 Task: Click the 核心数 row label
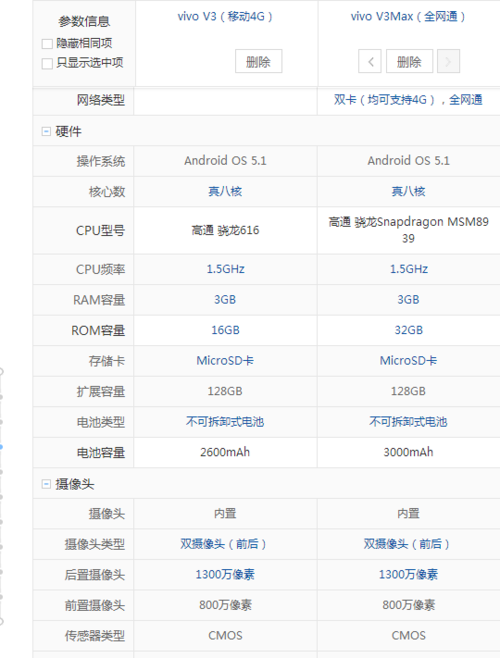107,192
